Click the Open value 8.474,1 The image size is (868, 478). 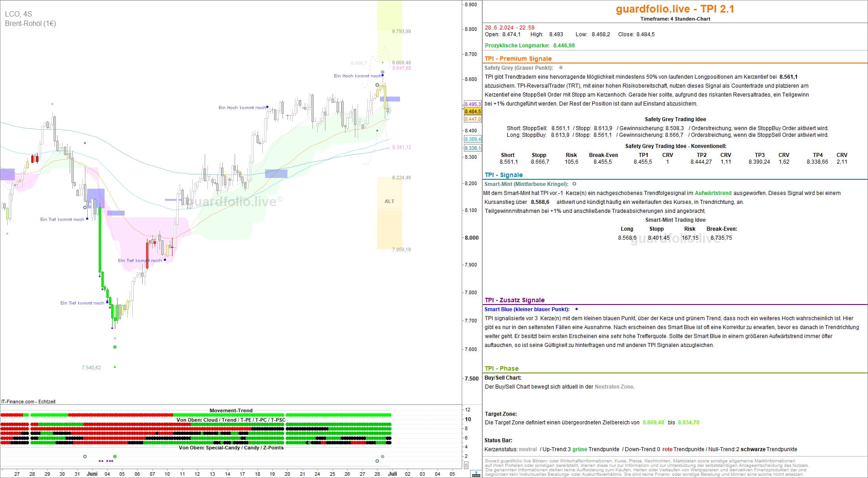511,34
